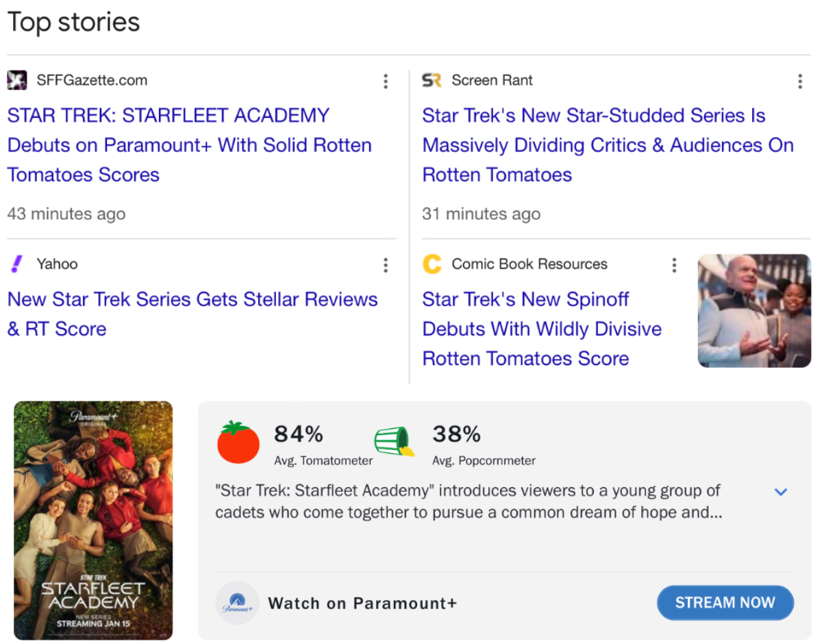The image size is (824, 644).
Task: Open 'Massively Dividing Critics & Audiences' headline
Action: pyautogui.click(x=608, y=145)
